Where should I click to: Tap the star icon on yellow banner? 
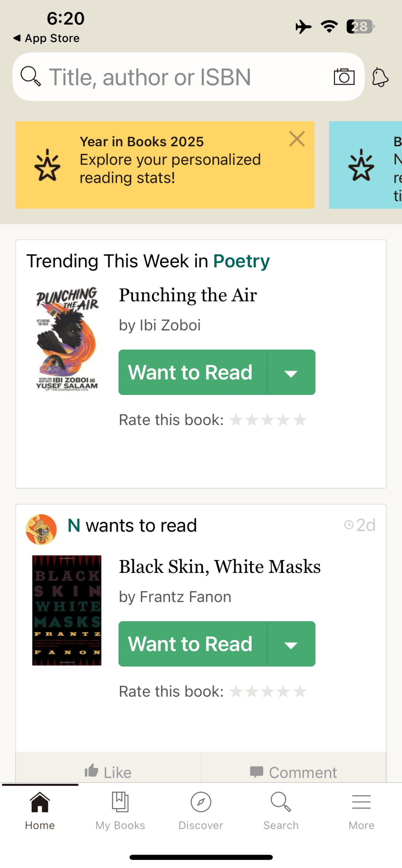tap(47, 165)
